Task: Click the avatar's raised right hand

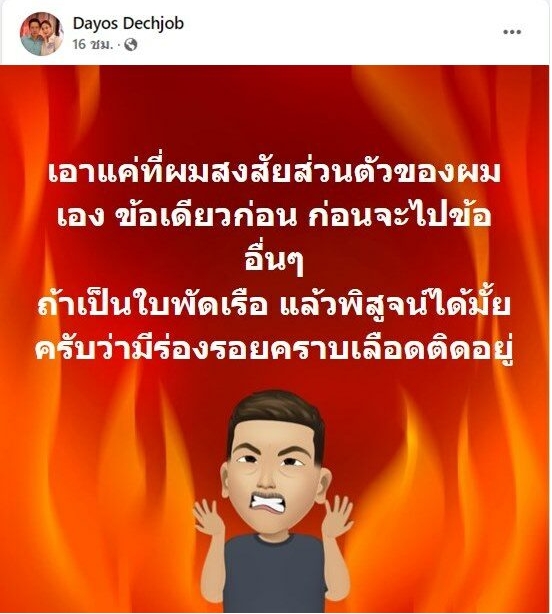Action: pos(337,517)
